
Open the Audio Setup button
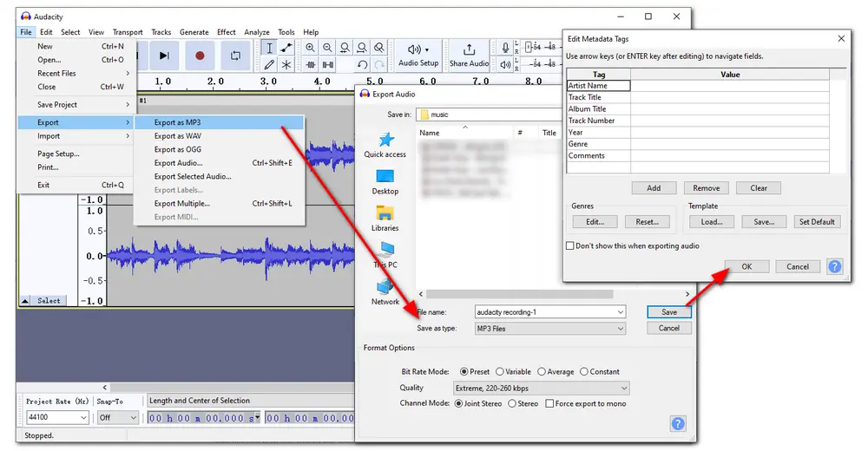pos(418,56)
